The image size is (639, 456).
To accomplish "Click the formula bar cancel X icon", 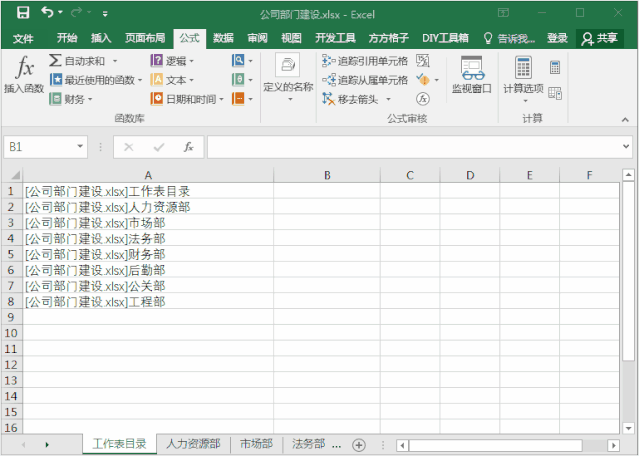I will (x=129, y=147).
